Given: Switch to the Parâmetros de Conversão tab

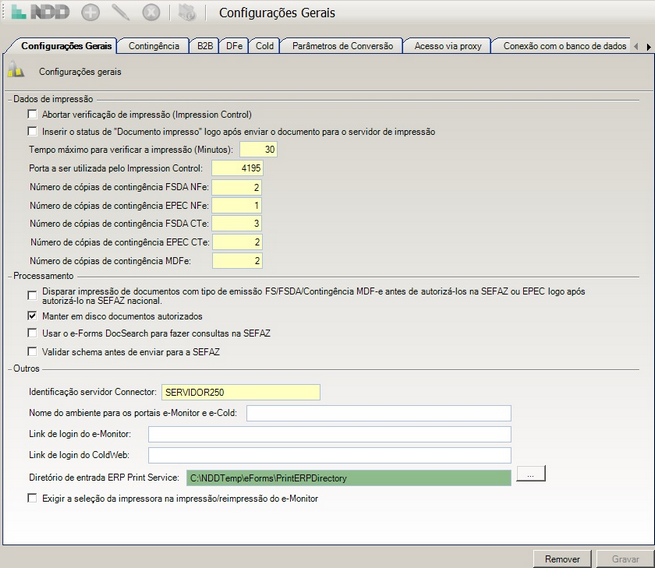Looking at the screenshot, I should pyautogui.click(x=342, y=46).
